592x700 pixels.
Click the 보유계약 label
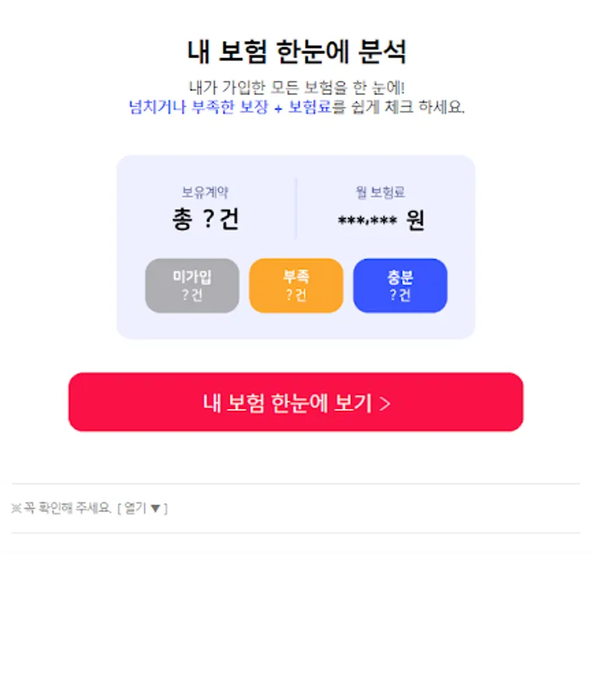[205, 192]
